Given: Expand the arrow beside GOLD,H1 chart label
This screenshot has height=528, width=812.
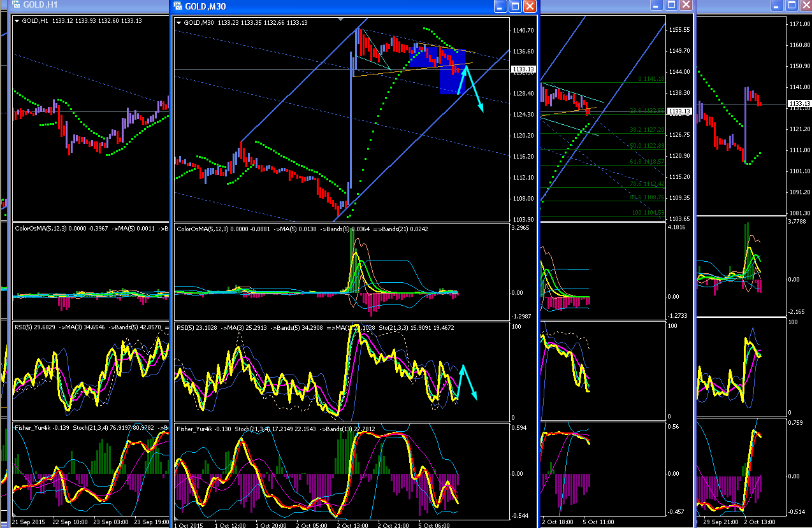Looking at the screenshot, I should pyautogui.click(x=17, y=20).
